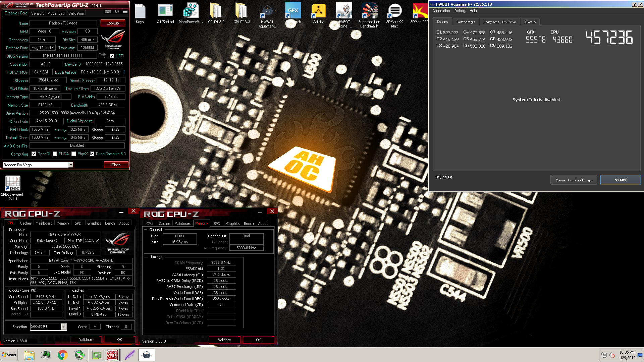The width and height of the screenshot is (644, 362).
Task: Click the Bus Interface question mark icon
Action: pyautogui.click(x=124, y=72)
